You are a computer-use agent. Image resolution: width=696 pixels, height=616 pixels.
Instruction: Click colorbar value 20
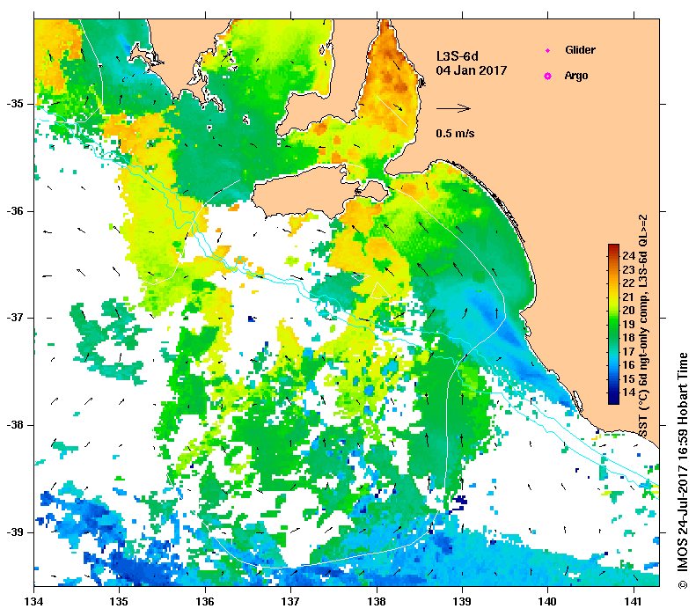[x=628, y=311]
